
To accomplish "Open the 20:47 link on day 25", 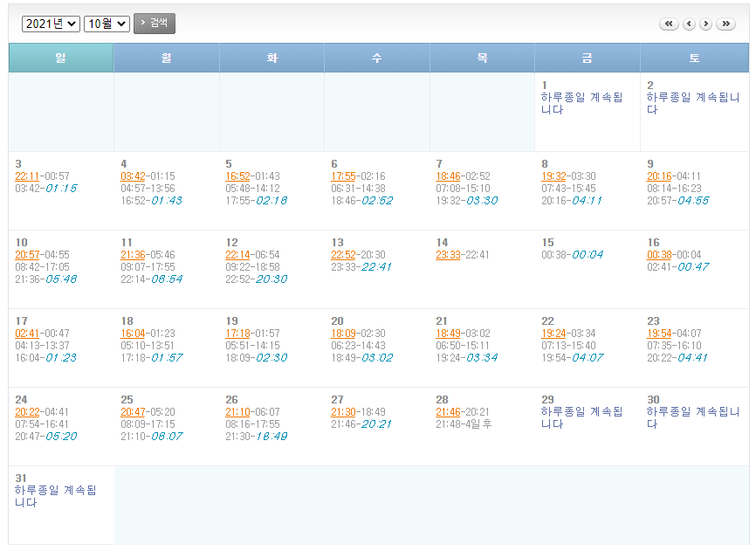I will [133, 412].
